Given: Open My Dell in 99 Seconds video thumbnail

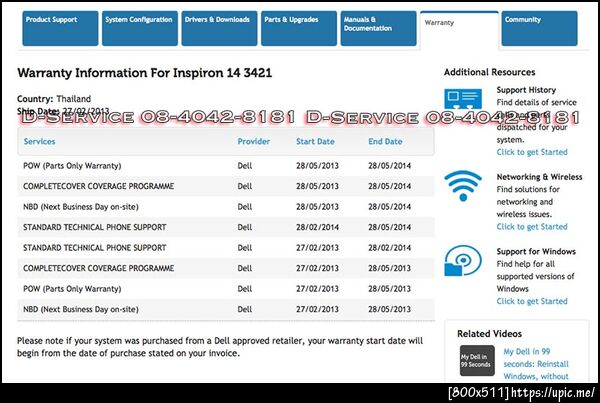Looking at the screenshot, I should (477, 361).
